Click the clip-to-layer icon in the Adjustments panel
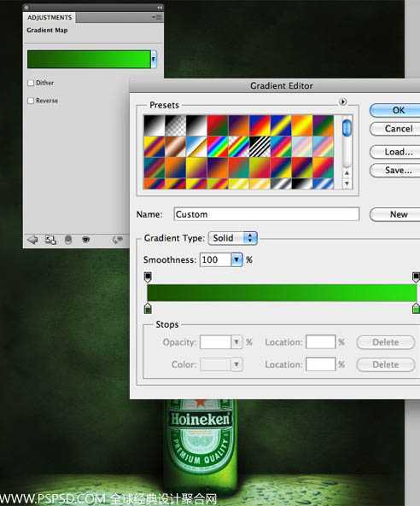This screenshot has width=420, height=506. coord(68,240)
